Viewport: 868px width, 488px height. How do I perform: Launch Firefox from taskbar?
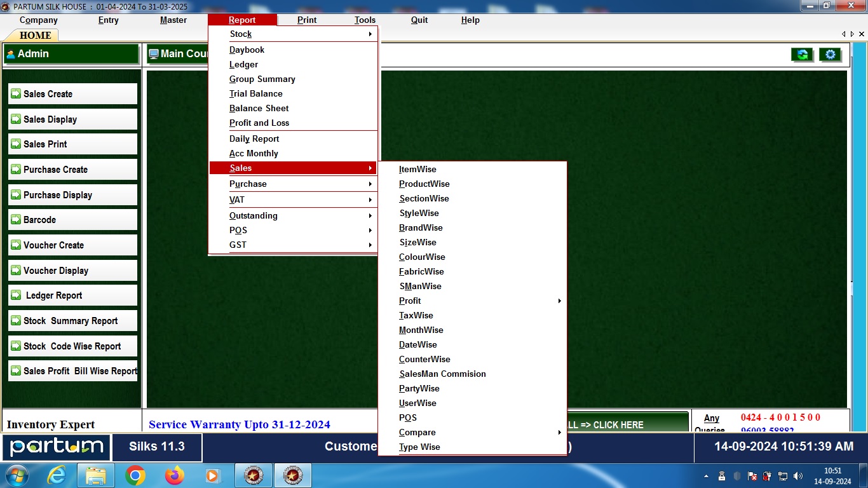coord(174,475)
